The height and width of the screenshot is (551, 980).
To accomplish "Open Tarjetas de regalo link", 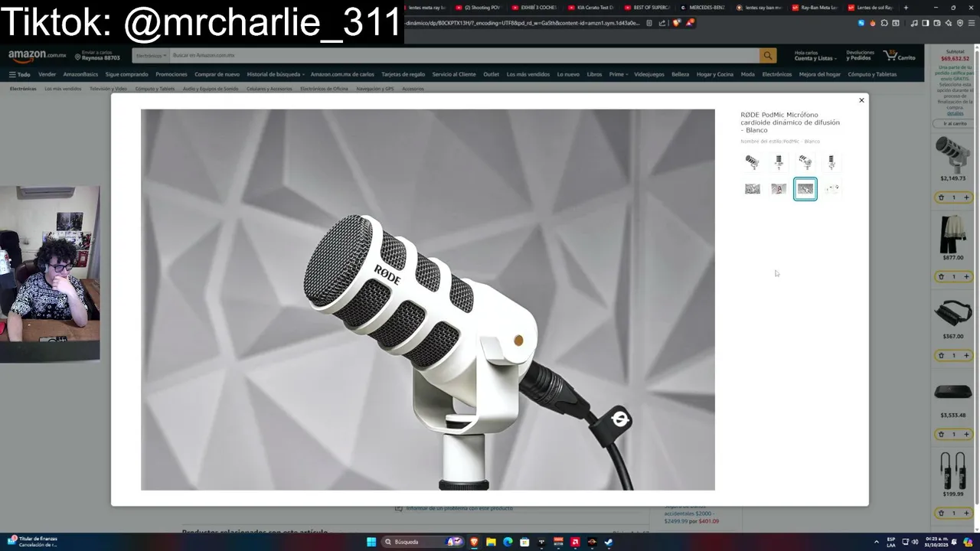I will pyautogui.click(x=403, y=74).
